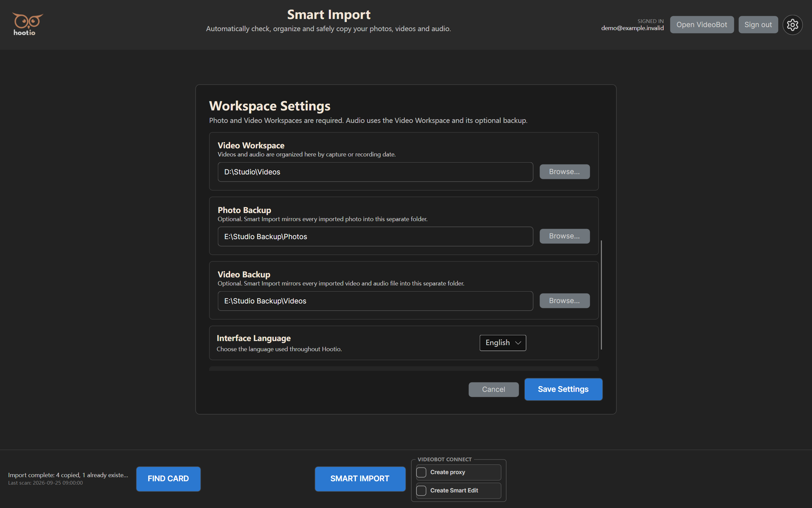Click the Save Settings button
The image size is (812, 508).
(563, 389)
